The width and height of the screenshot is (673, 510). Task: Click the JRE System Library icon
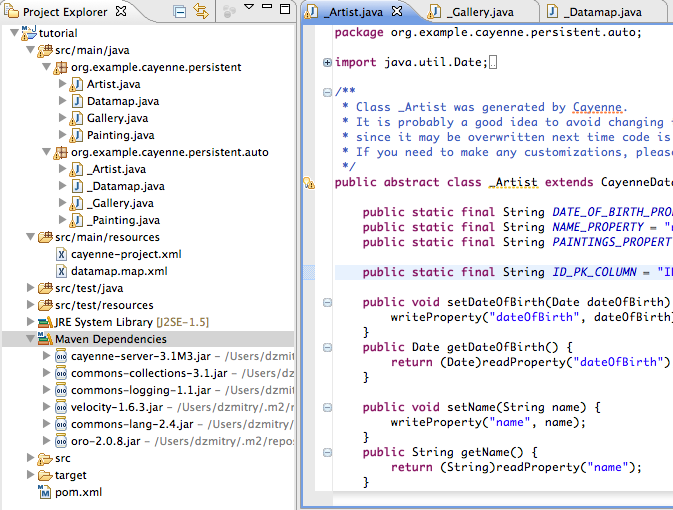(x=45, y=322)
